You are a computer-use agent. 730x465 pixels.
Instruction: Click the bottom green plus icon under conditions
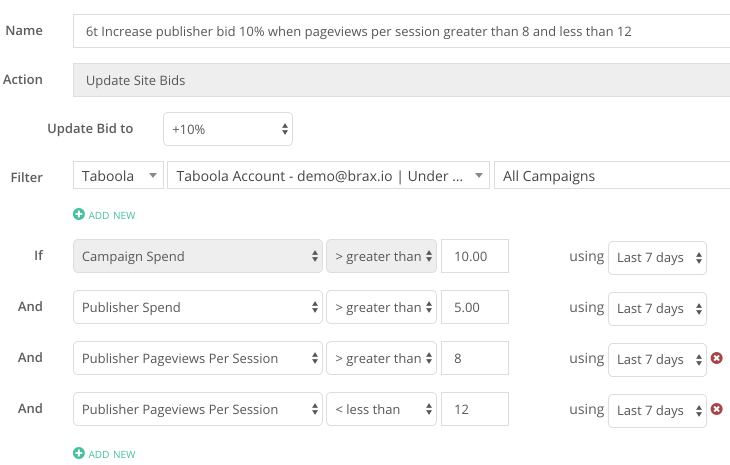pos(79,453)
